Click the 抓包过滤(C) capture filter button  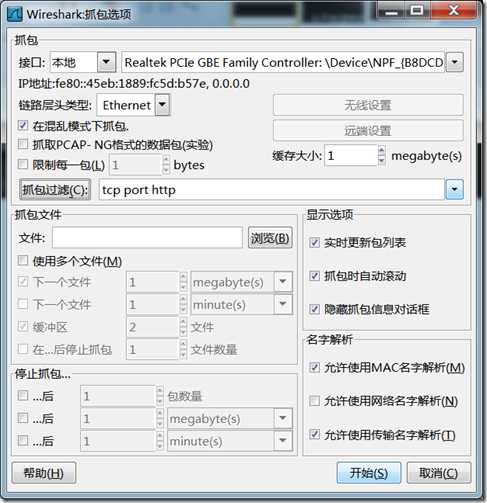coord(55,190)
